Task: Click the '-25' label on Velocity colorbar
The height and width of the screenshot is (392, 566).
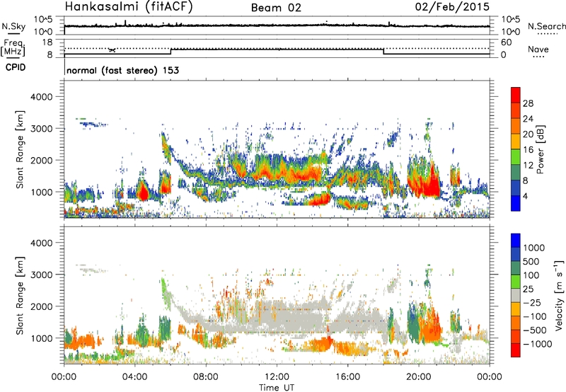Action: [531, 303]
